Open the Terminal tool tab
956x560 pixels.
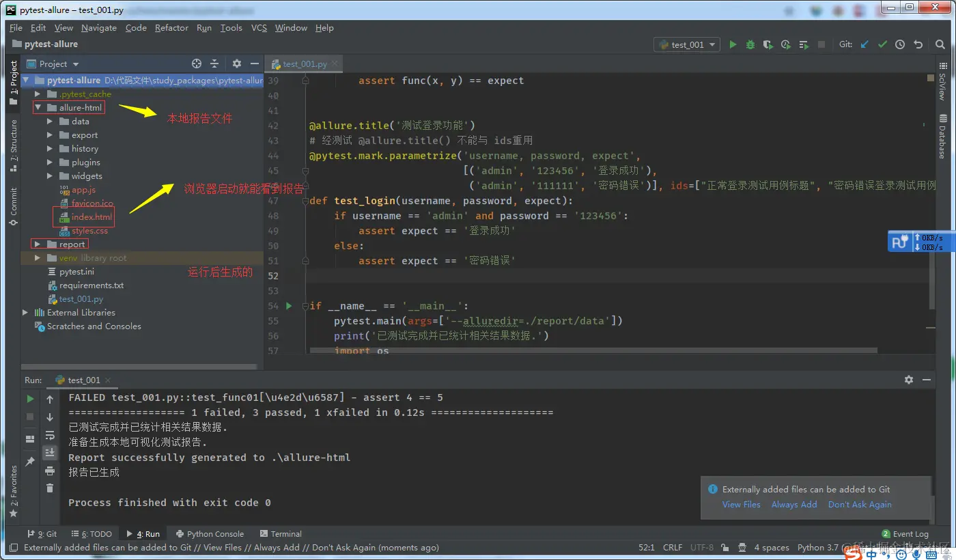click(x=281, y=533)
